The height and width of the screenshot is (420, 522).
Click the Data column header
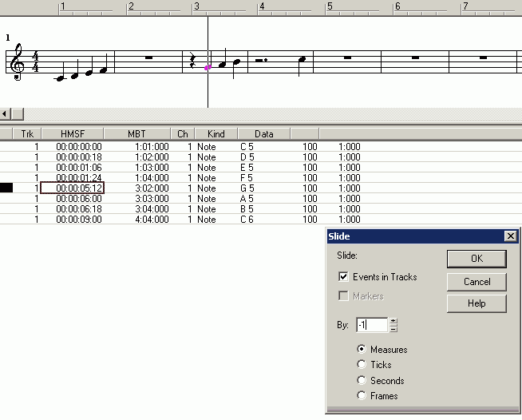pos(263,134)
